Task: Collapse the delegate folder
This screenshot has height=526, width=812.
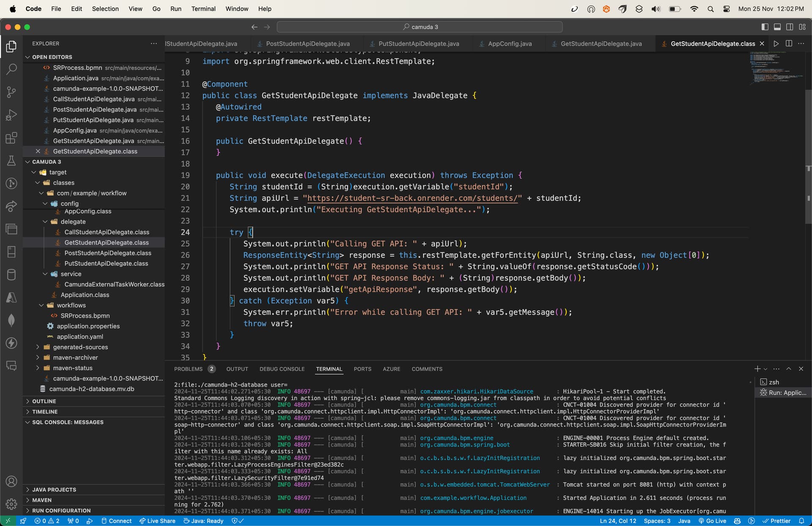Action: tap(45, 221)
